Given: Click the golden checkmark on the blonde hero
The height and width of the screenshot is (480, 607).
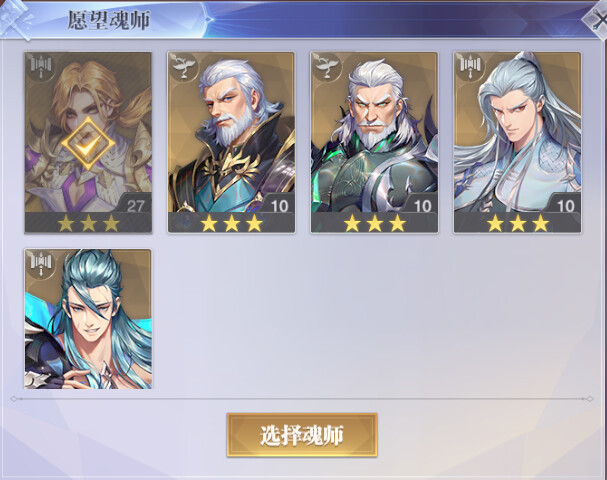Looking at the screenshot, I should [x=88, y=143].
